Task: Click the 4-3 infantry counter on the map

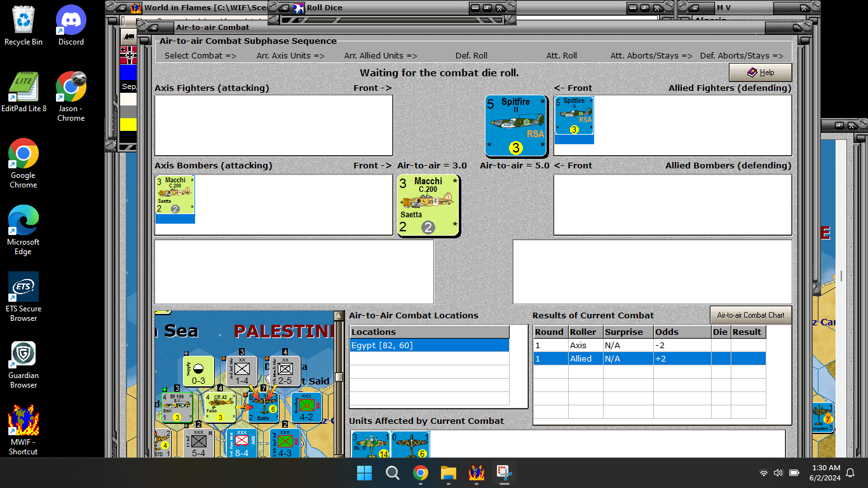Action: click(285, 444)
